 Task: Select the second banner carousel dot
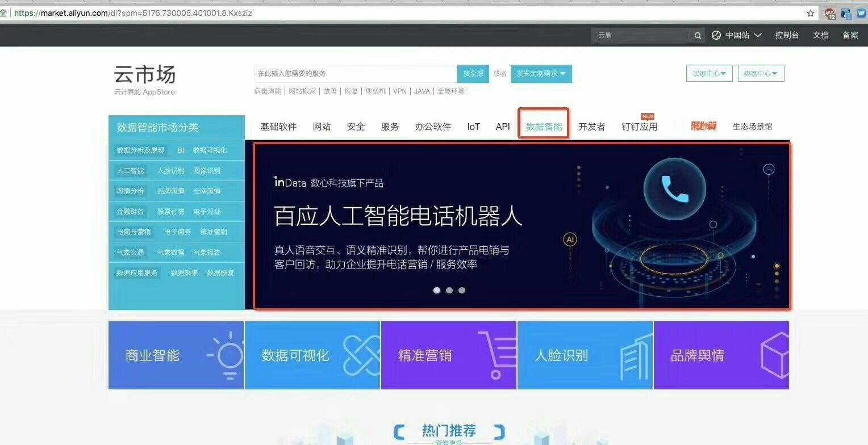449,290
